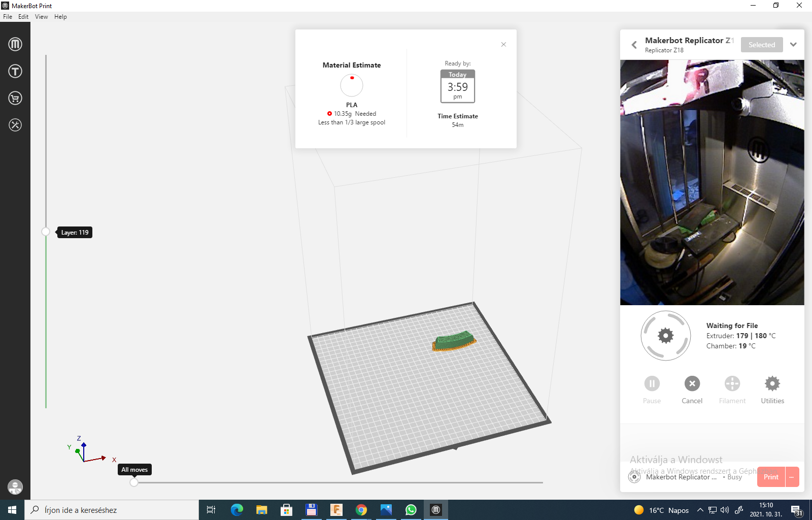Open the Edit menu
Viewport: 812px width, 520px height.
click(x=23, y=17)
